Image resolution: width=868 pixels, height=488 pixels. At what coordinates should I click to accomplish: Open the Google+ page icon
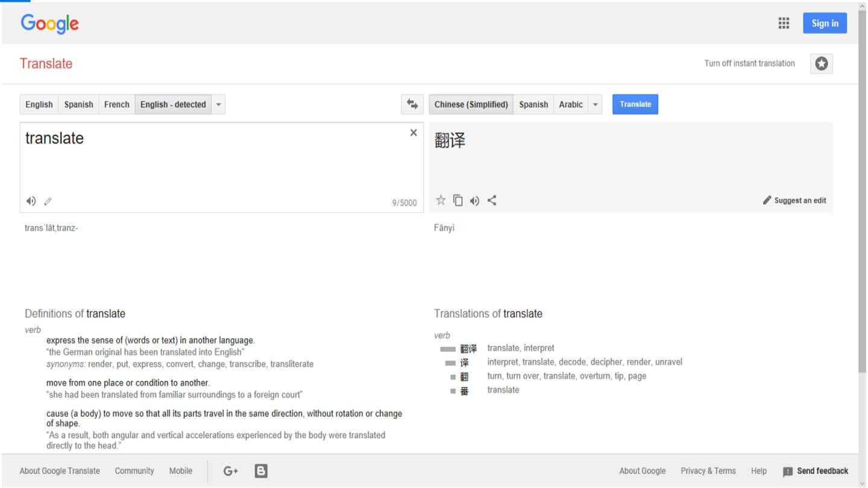tap(231, 471)
